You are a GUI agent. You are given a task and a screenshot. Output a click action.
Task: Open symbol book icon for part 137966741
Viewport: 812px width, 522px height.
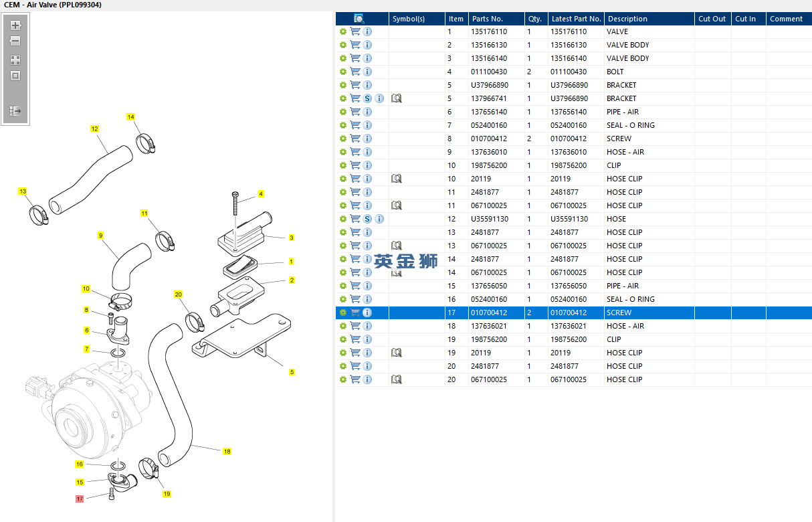pos(396,98)
